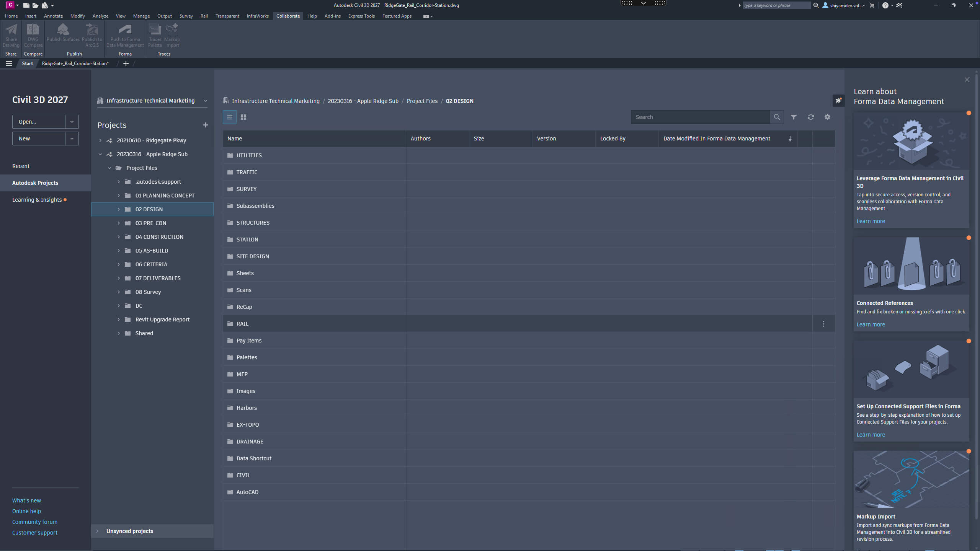Click Project Files in the breadcrumb
This screenshot has width=980, height=551.
(422, 101)
